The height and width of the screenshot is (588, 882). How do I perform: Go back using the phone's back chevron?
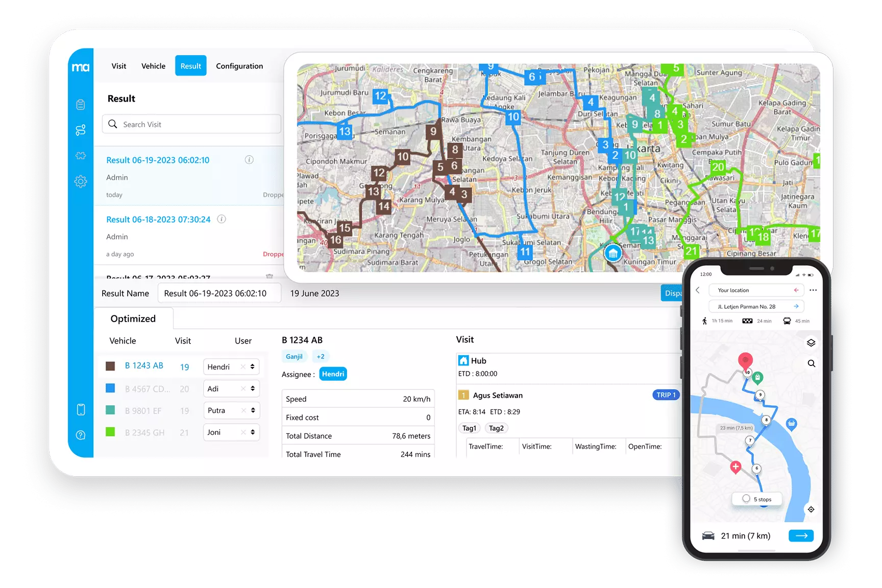pyautogui.click(x=698, y=290)
